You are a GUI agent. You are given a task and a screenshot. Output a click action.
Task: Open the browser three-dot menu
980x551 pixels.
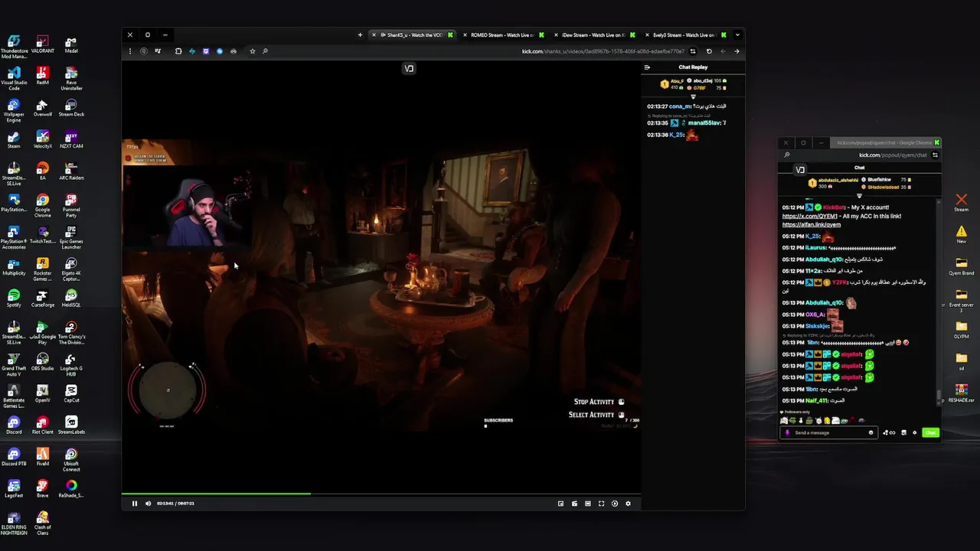tap(130, 51)
